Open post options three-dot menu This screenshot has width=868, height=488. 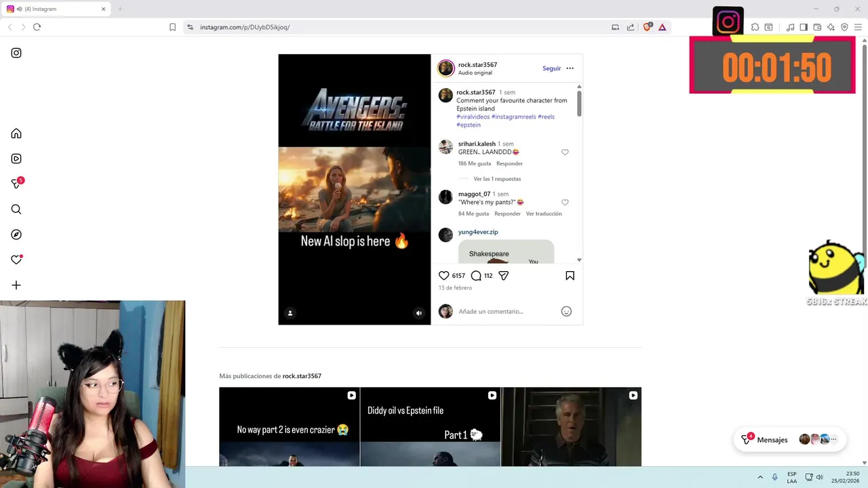point(570,68)
